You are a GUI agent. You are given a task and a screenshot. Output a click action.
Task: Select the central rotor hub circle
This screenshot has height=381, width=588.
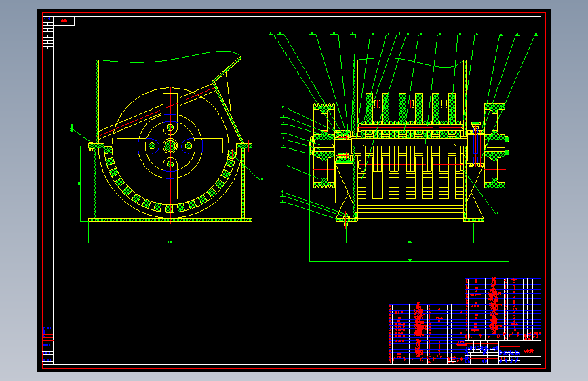170,146
